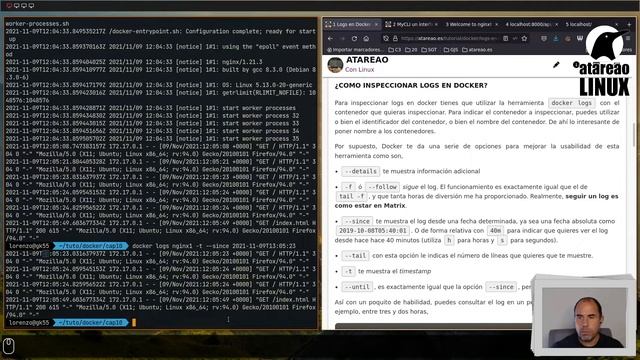Switch to the 'MyCLI un interfaz' tab
Image resolution: width=640 pixels, height=360 pixels.
(411, 24)
